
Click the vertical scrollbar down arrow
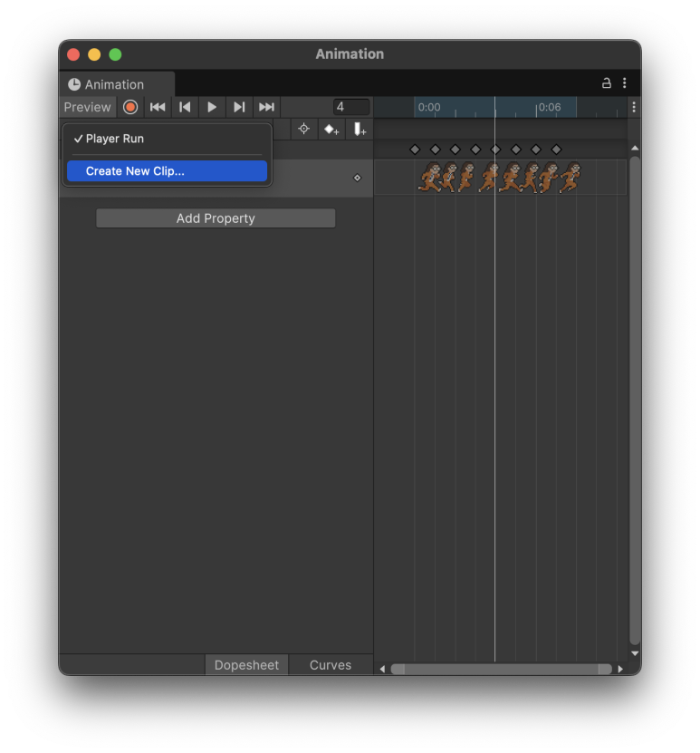click(634, 653)
